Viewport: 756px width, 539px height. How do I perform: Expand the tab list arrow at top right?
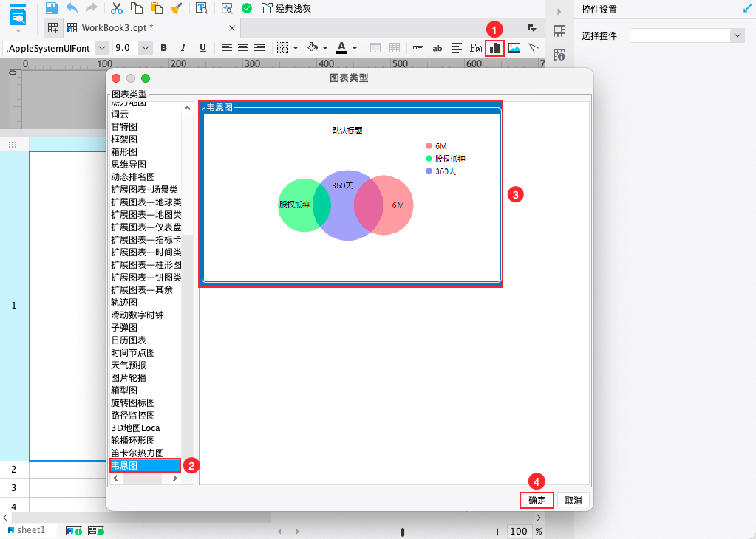tap(532, 28)
